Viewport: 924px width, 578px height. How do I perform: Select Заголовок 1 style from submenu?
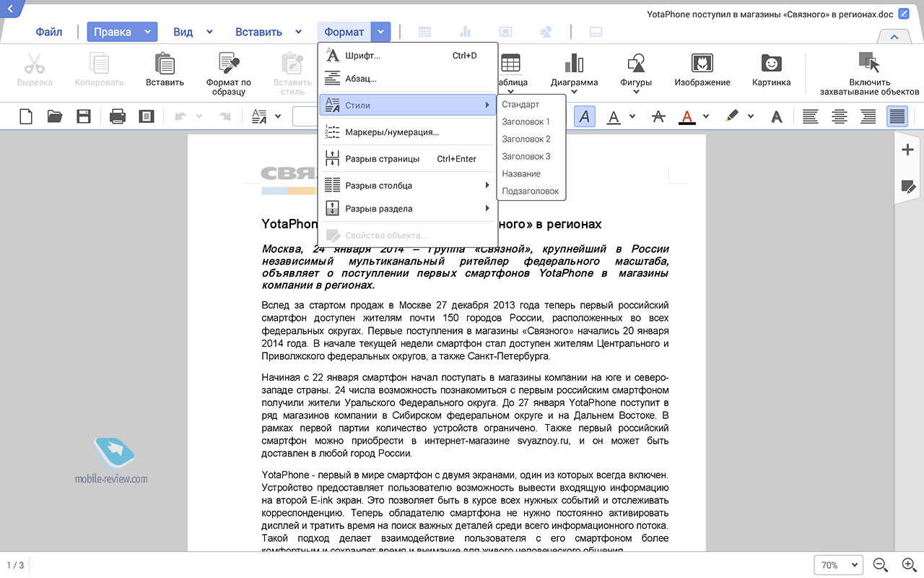[x=526, y=122]
